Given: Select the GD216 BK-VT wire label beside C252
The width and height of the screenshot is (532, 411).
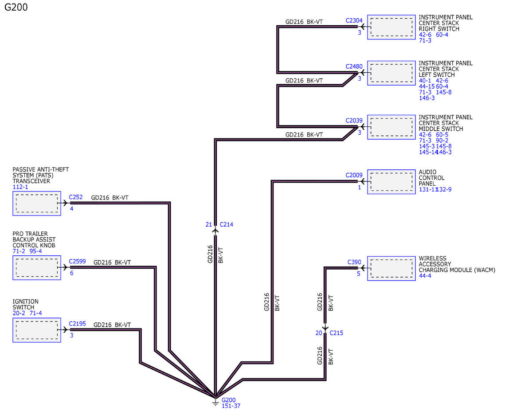Looking at the screenshot, I should [110, 198].
